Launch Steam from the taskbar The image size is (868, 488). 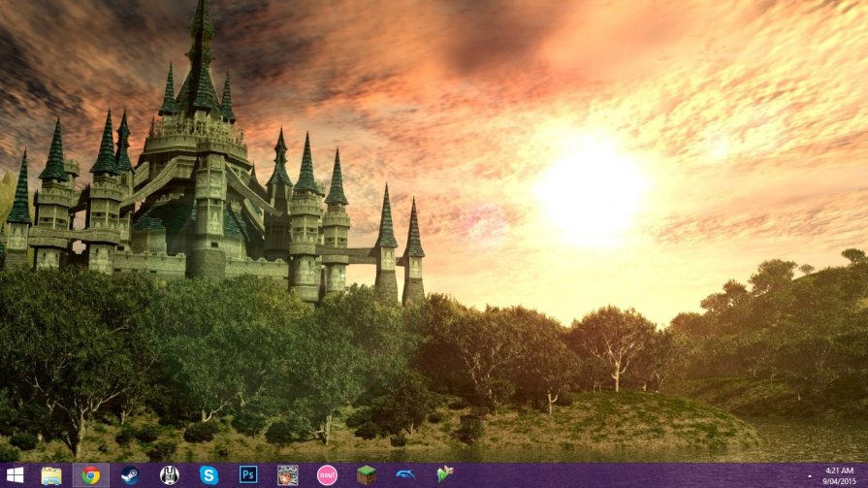[x=130, y=475]
